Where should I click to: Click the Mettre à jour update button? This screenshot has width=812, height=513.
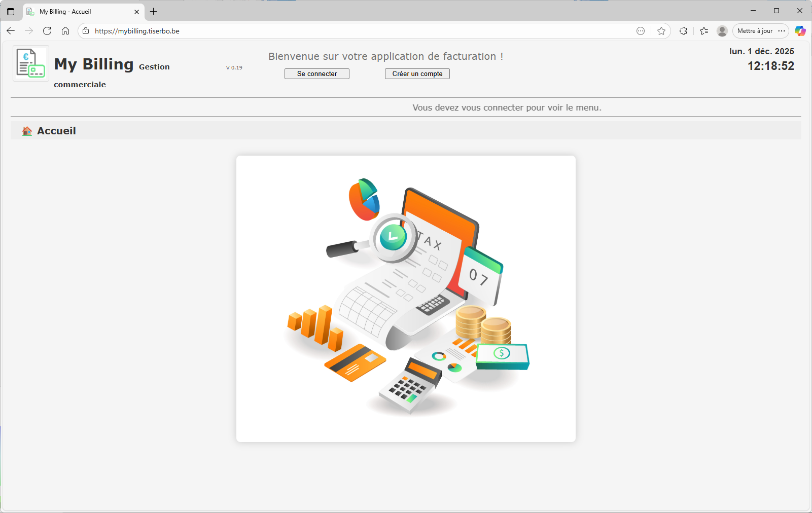pos(755,31)
